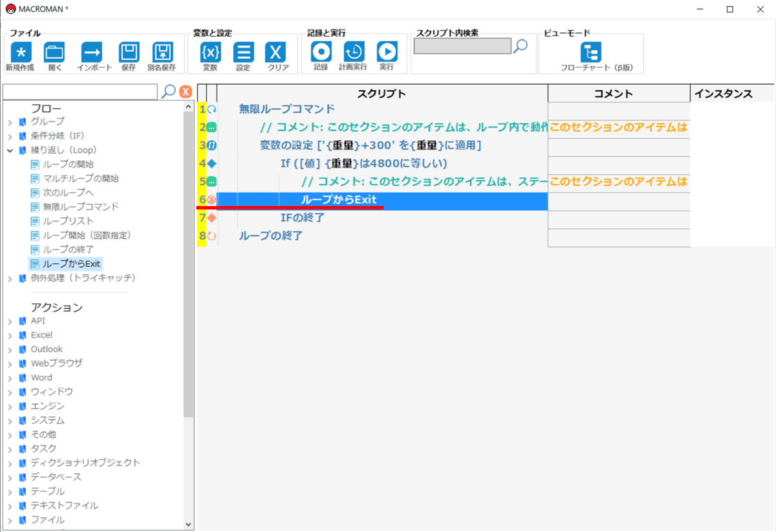
Task: Clear the command search with orange X
Action: click(185, 92)
